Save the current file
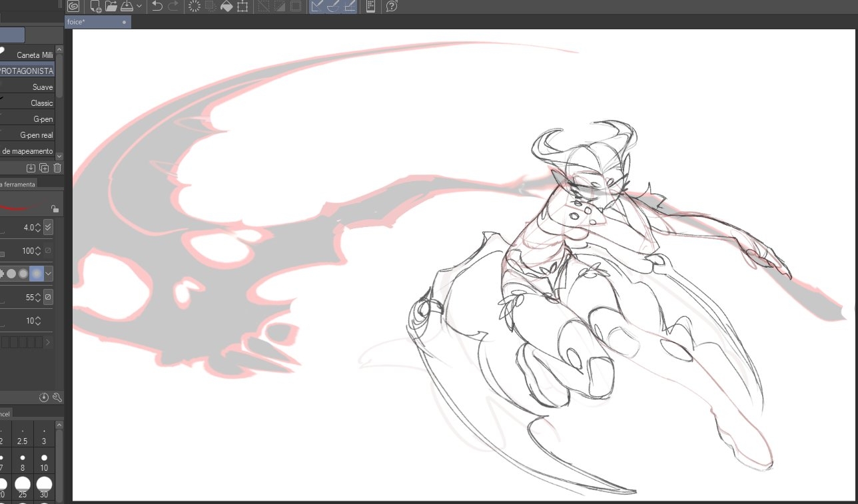The image size is (858, 504). tap(126, 7)
